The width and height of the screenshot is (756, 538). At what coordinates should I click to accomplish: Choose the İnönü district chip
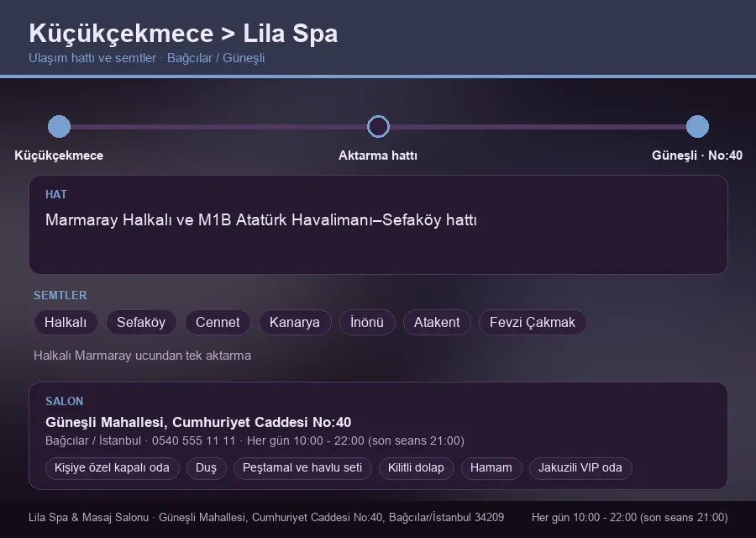[x=367, y=322]
